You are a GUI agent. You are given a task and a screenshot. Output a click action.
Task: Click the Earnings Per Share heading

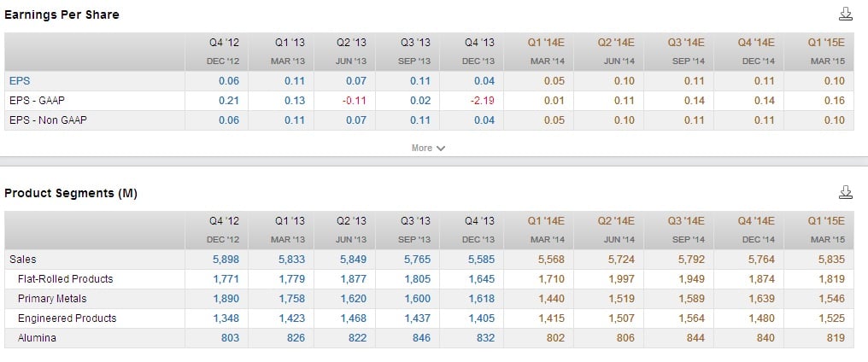(62, 15)
